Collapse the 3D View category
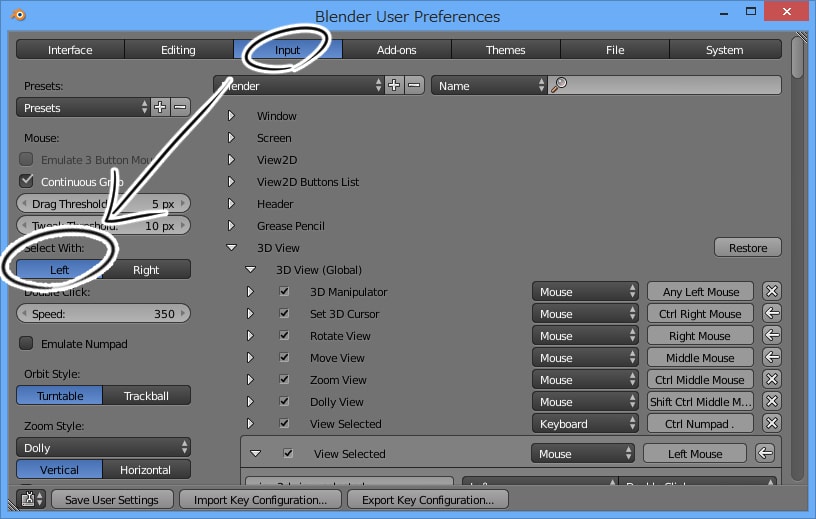 [x=232, y=247]
